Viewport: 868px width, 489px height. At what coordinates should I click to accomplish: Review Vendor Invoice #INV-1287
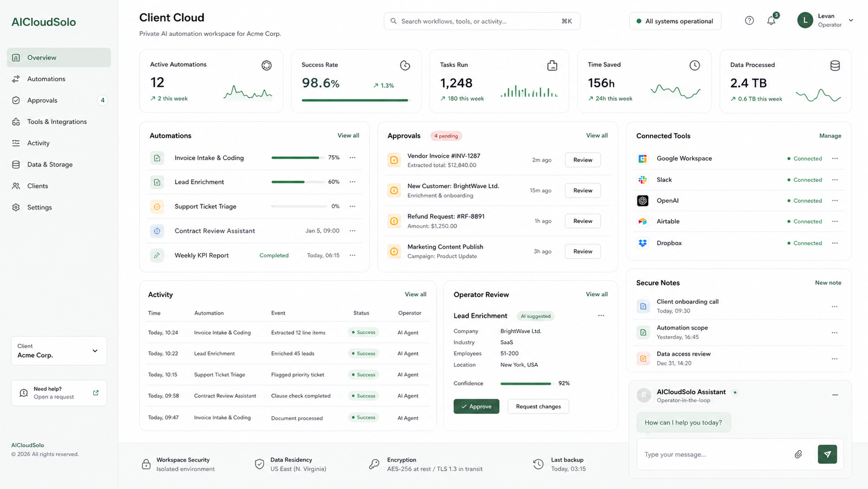[582, 160]
